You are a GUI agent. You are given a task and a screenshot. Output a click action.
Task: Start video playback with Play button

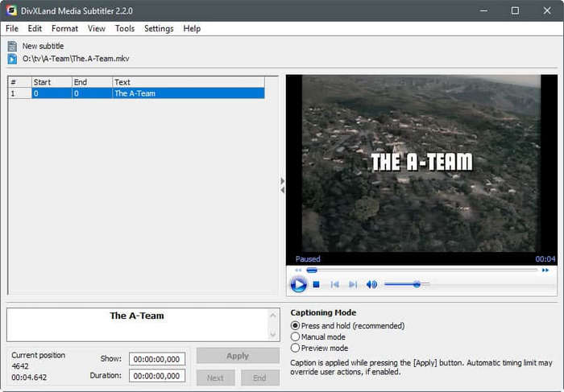click(x=298, y=285)
